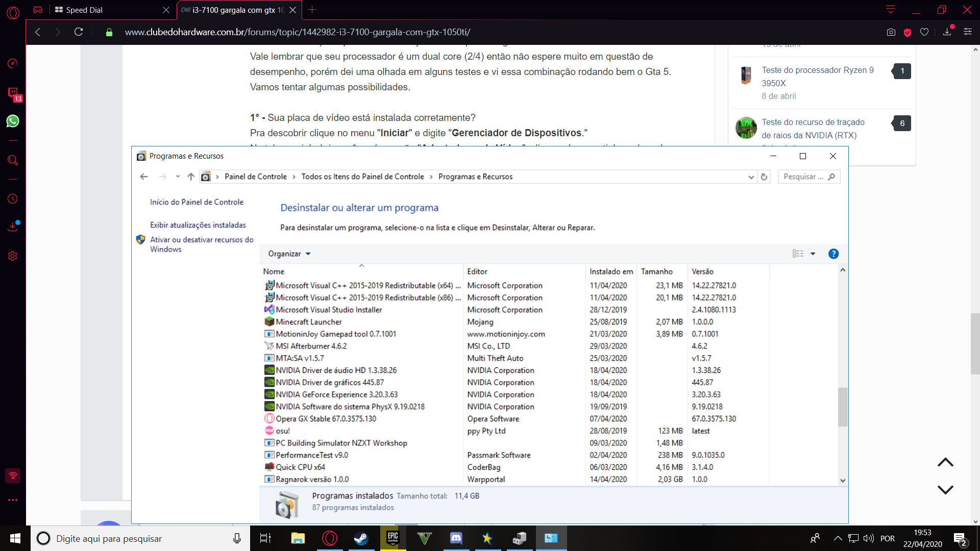Close the Speed Dial tab
The image size is (980, 551).
166,10
